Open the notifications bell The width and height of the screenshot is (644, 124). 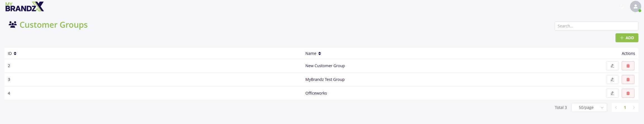(622, 6)
